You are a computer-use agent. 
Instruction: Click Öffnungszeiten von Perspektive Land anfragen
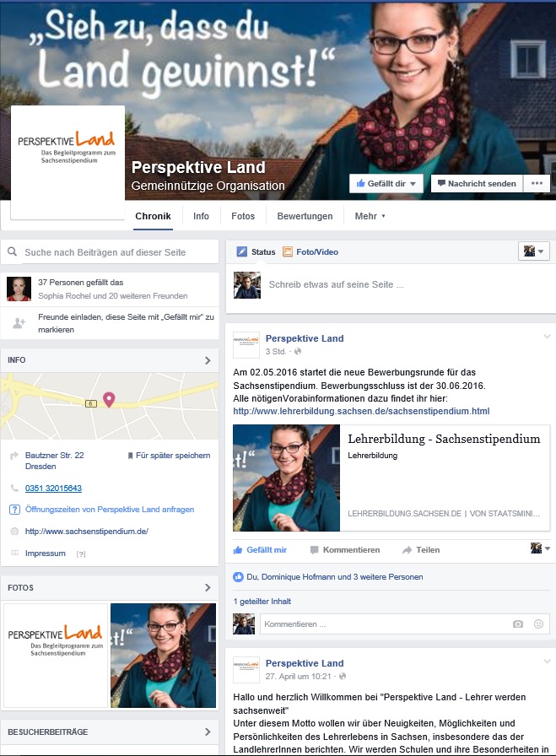pos(110,510)
